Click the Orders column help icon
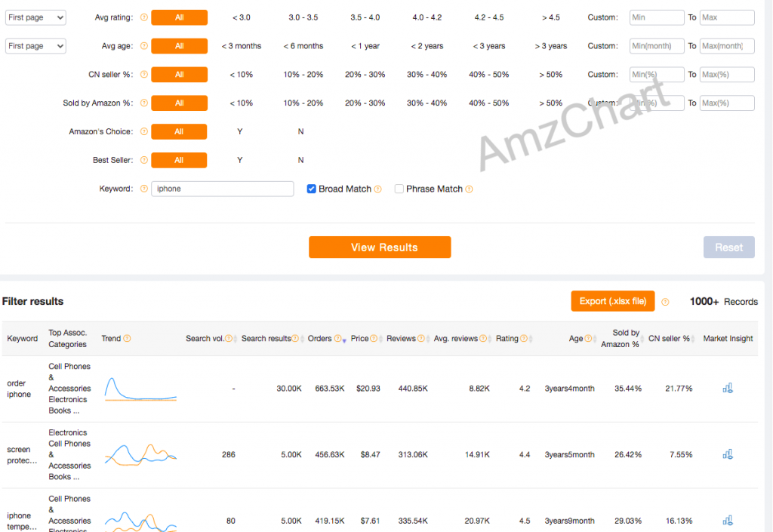The width and height of the screenshot is (773, 532). 337,338
